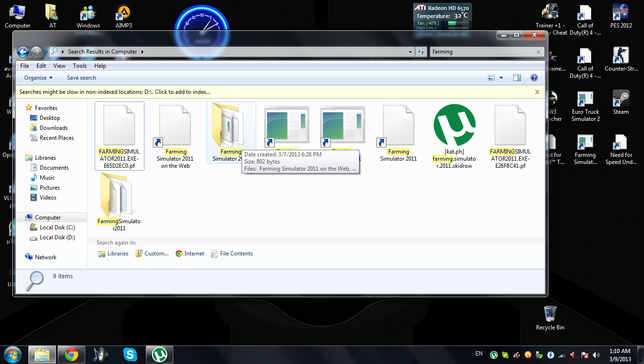Image resolution: width=644 pixels, height=364 pixels.
Task: Click the Euro Truck Simulator 2 desktop shortcut
Action: [586, 106]
